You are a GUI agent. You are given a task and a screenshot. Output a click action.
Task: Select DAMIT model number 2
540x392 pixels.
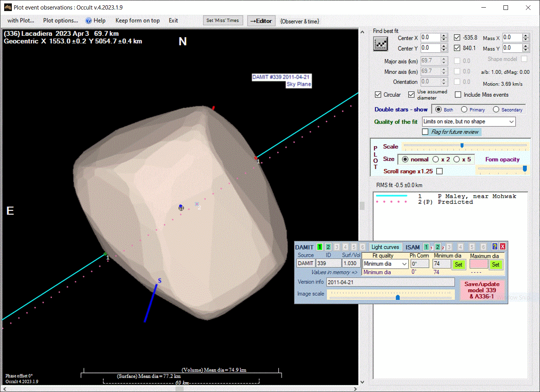[328, 247]
